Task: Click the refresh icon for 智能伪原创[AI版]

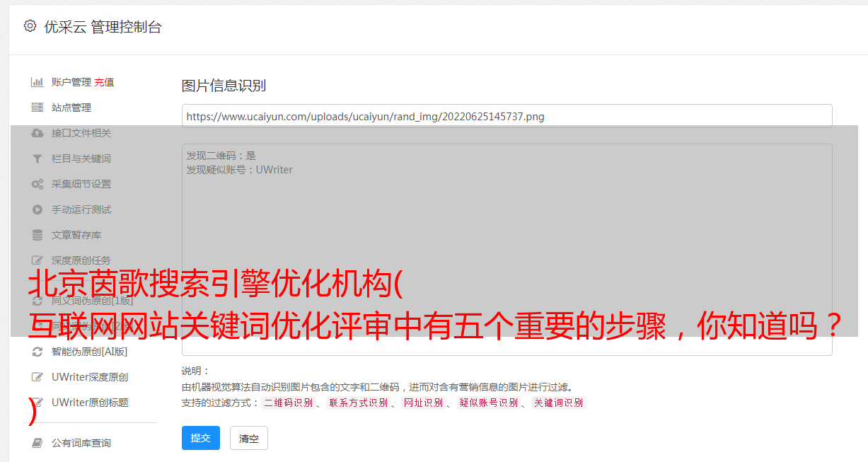Action: point(37,352)
